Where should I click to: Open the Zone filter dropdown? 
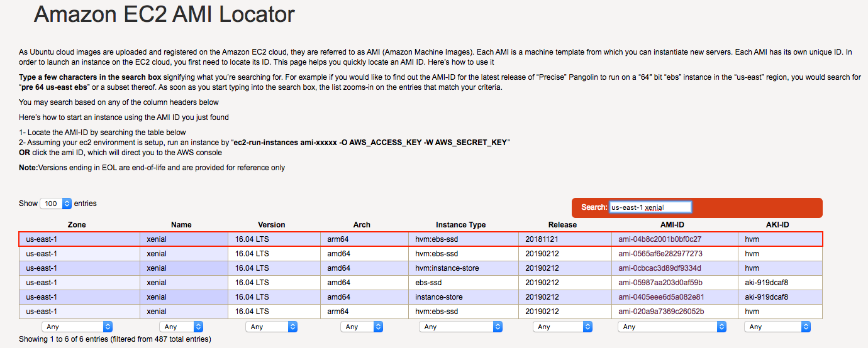coord(77,327)
